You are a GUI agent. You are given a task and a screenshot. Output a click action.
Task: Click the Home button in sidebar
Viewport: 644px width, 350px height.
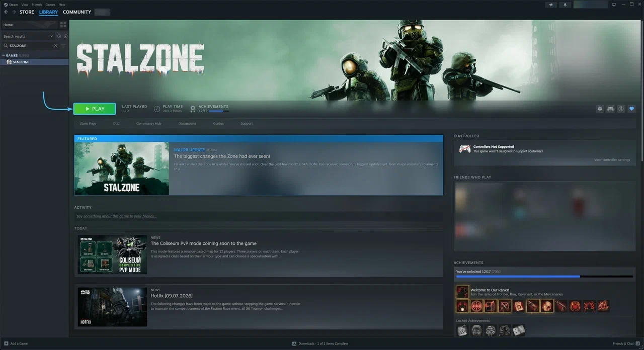tap(29, 25)
